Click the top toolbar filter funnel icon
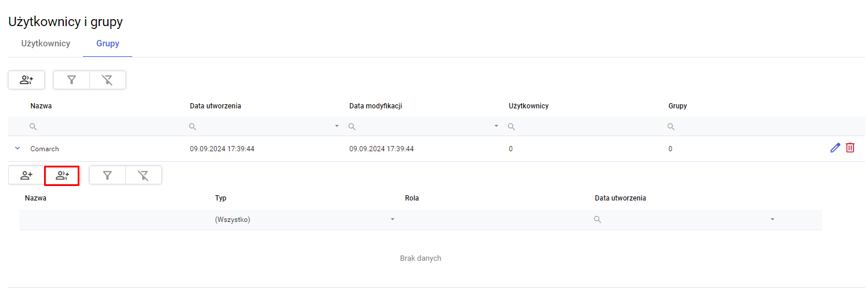 71,80
